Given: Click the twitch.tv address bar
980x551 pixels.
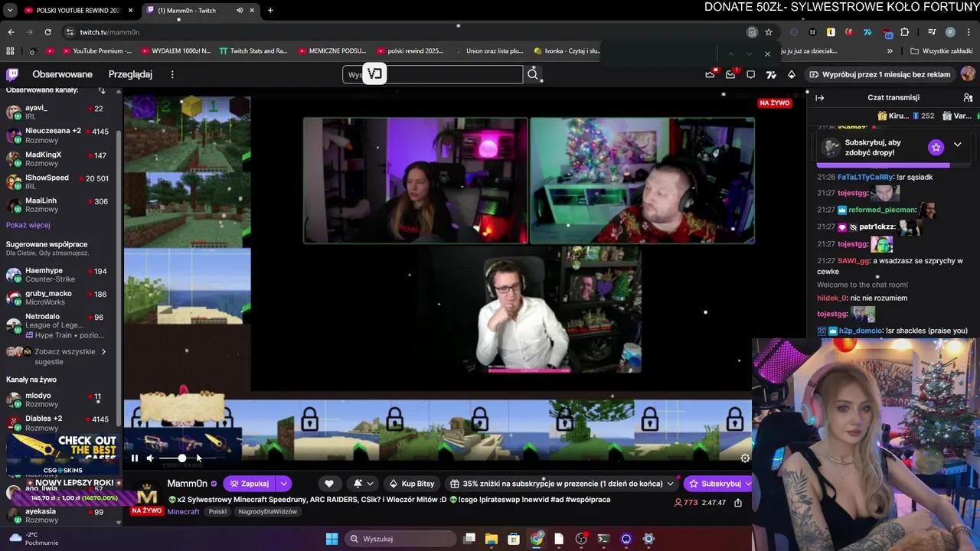Looking at the screenshot, I should point(406,32).
